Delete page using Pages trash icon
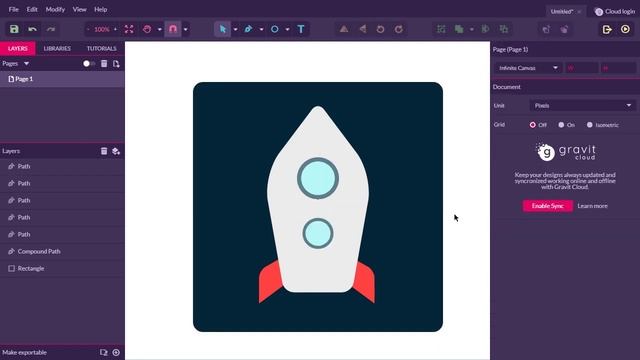The image size is (640, 360). coord(104,64)
